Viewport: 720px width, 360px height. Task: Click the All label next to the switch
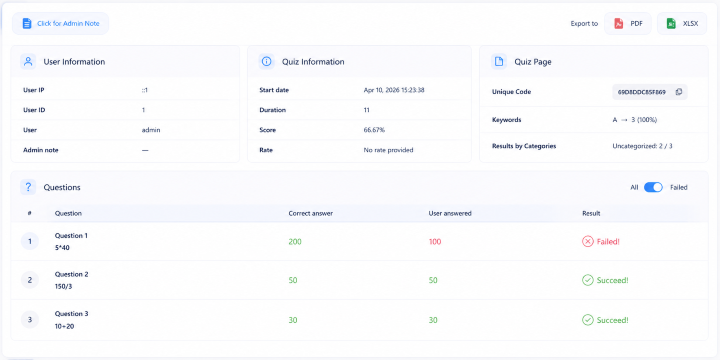[x=634, y=187]
